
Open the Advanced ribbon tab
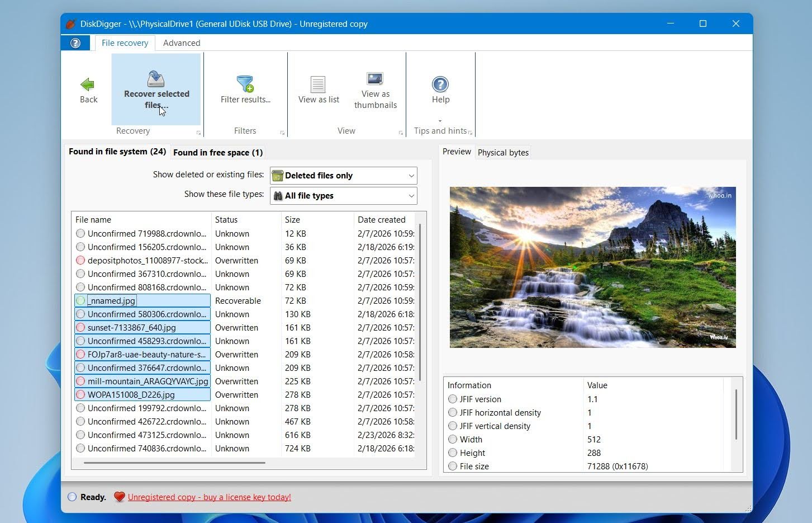pyautogui.click(x=182, y=43)
